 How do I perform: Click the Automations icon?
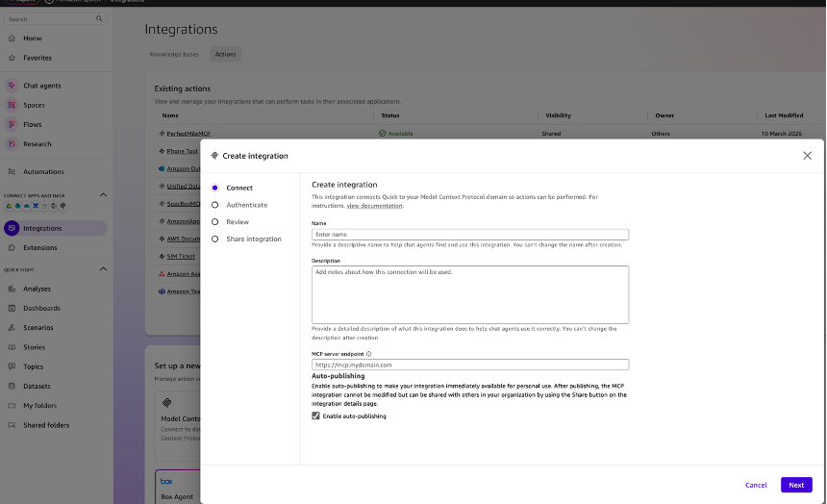tap(12, 171)
